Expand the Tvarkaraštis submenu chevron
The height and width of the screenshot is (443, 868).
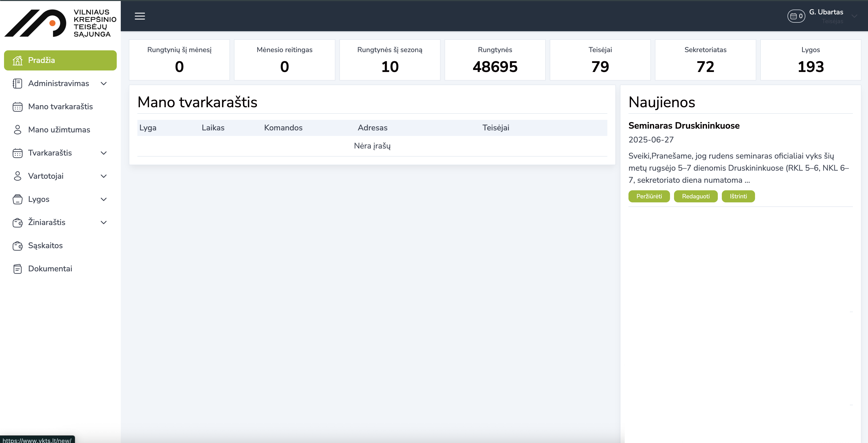(104, 153)
